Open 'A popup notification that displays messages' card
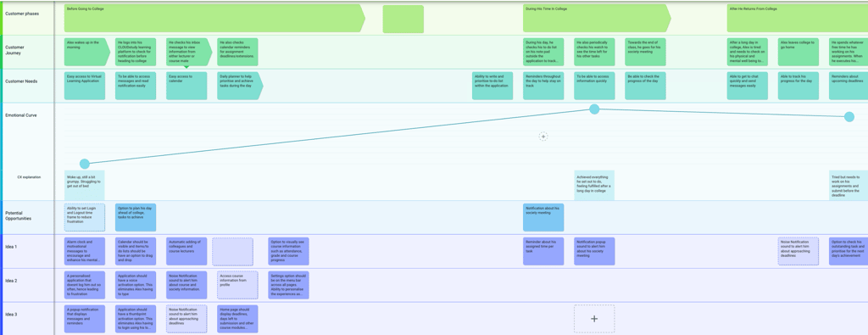This screenshot has width=868, height=335. click(85, 319)
